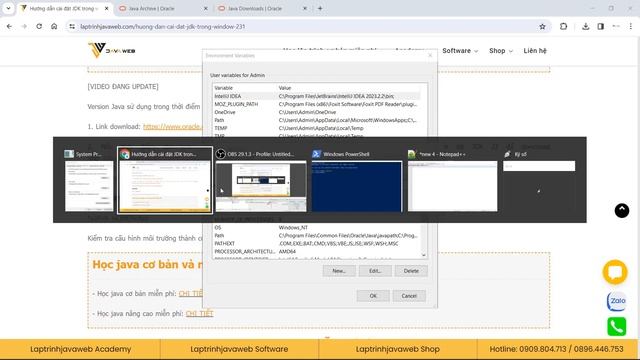Go back using browser back arrow
The height and width of the screenshot is (360, 640).
pos(9,26)
